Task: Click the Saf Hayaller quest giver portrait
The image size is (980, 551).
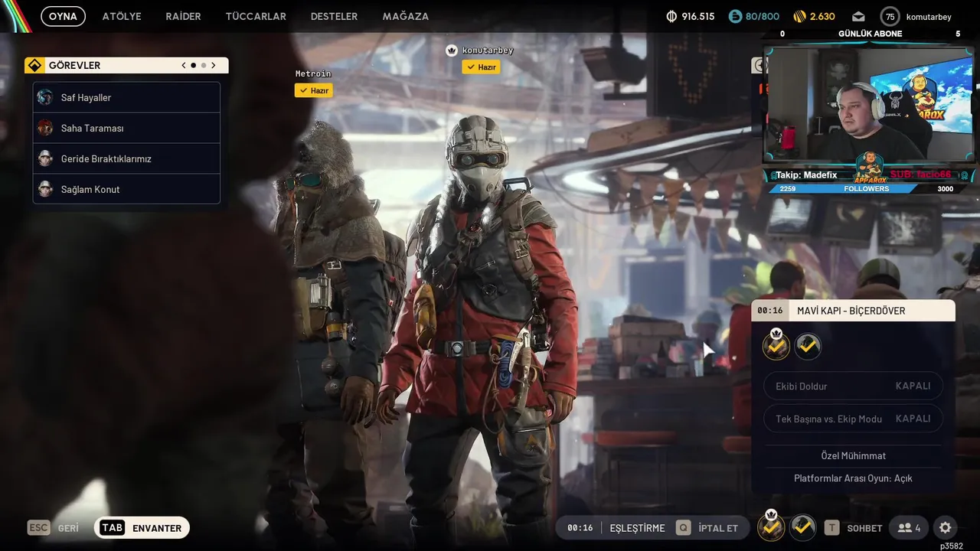Action: click(x=45, y=97)
